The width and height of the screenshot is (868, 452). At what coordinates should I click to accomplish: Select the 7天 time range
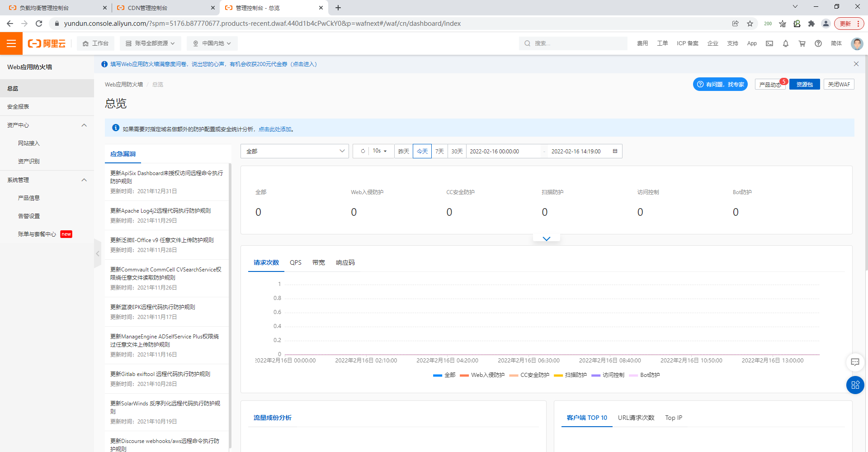click(x=439, y=151)
